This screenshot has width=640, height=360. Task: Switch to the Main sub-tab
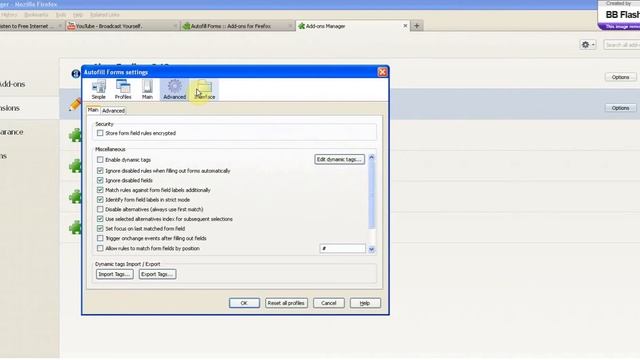pyautogui.click(x=93, y=110)
